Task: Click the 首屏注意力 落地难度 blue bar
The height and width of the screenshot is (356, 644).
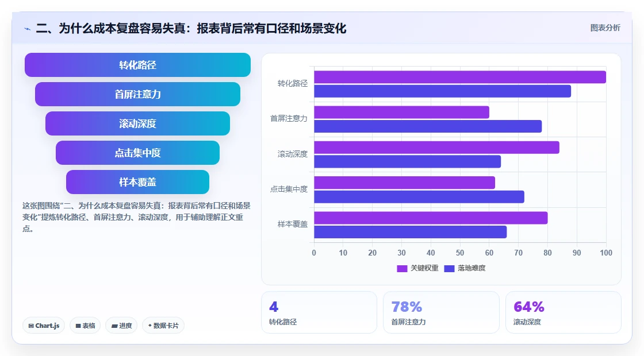Action: coord(428,126)
